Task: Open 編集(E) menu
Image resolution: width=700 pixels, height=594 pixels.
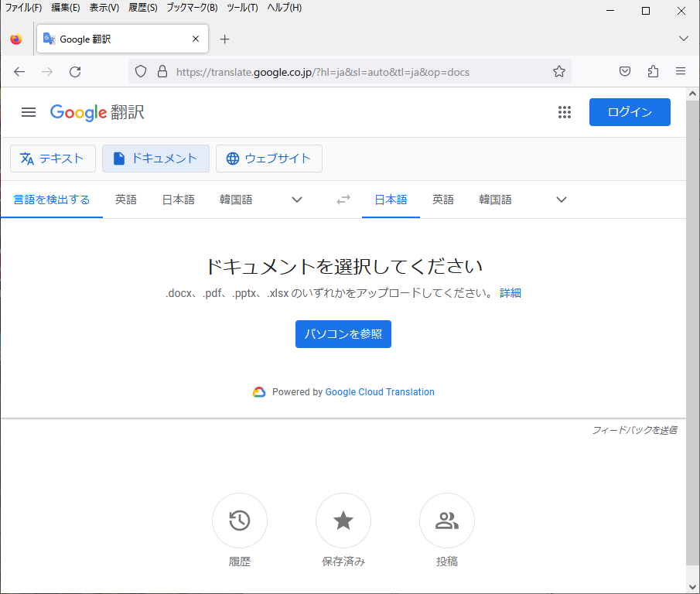Action: coord(65,8)
